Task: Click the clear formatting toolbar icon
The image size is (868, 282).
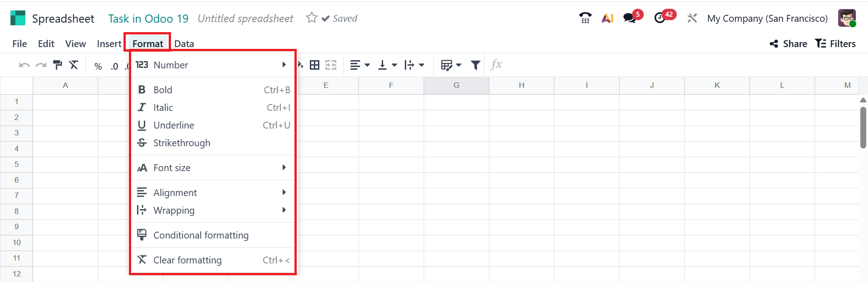Action: click(74, 65)
